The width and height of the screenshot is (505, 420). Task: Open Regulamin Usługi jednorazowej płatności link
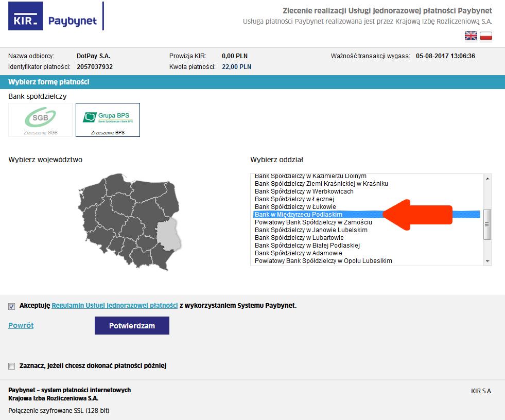coord(115,305)
